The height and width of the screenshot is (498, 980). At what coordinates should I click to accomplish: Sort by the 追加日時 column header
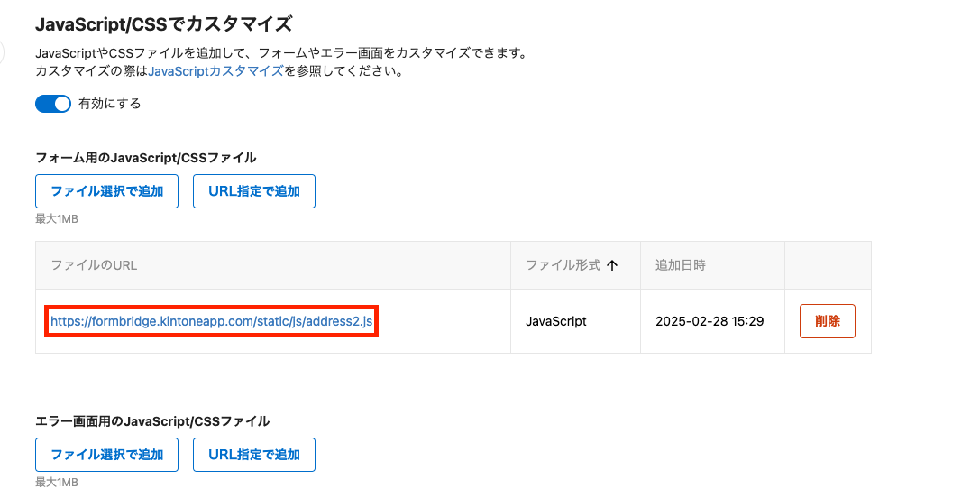pyautogui.click(x=681, y=265)
